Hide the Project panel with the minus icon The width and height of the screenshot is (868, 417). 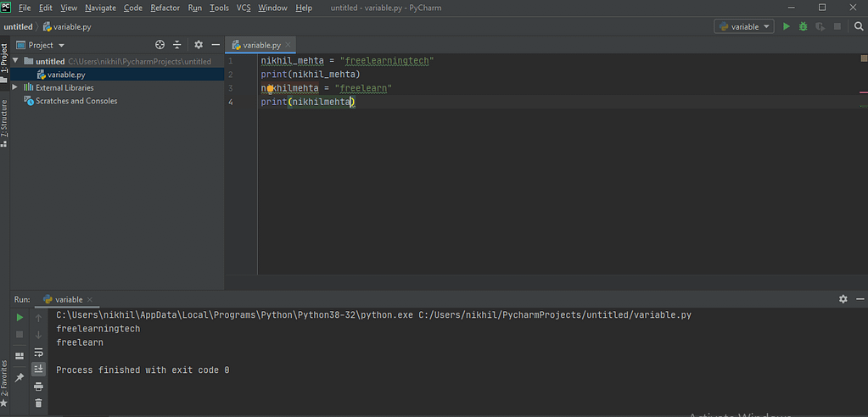click(216, 45)
